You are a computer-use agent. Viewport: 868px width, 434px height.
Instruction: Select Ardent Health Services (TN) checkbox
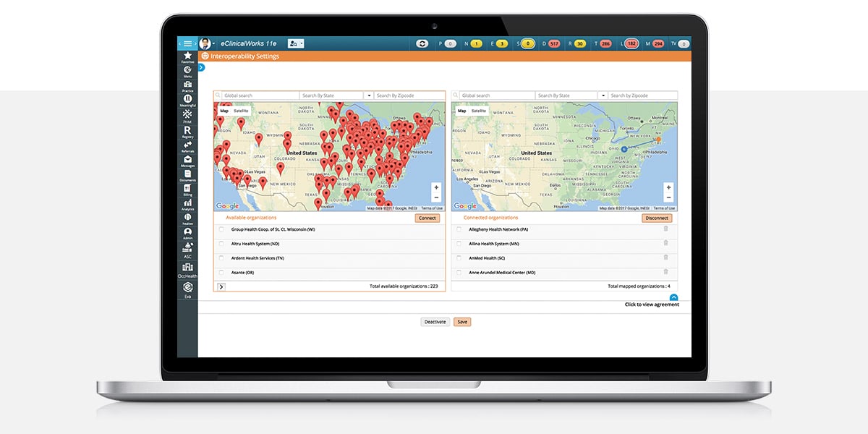click(x=221, y=258)
